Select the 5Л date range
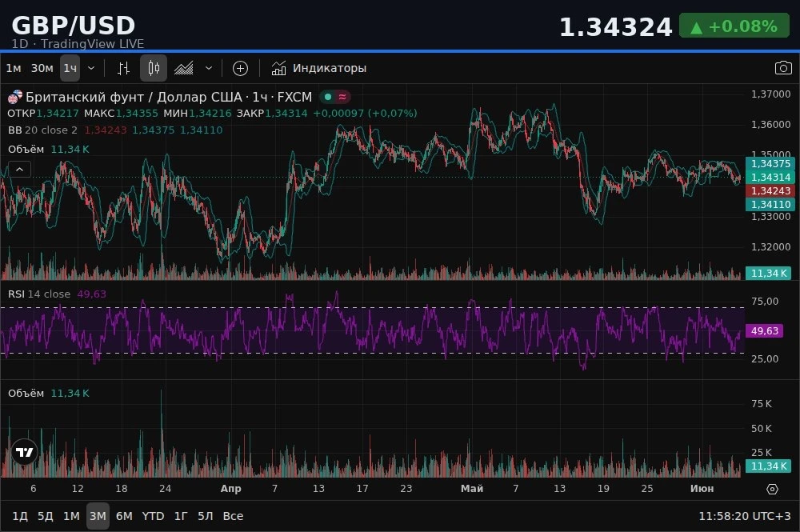The width and height of the screenshot is (800, 532). (205, 516)
